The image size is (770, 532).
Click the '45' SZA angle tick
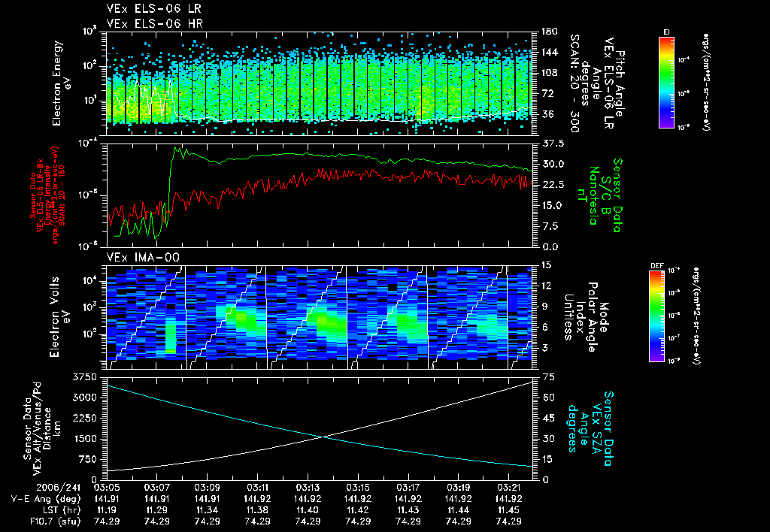[549, 418]
